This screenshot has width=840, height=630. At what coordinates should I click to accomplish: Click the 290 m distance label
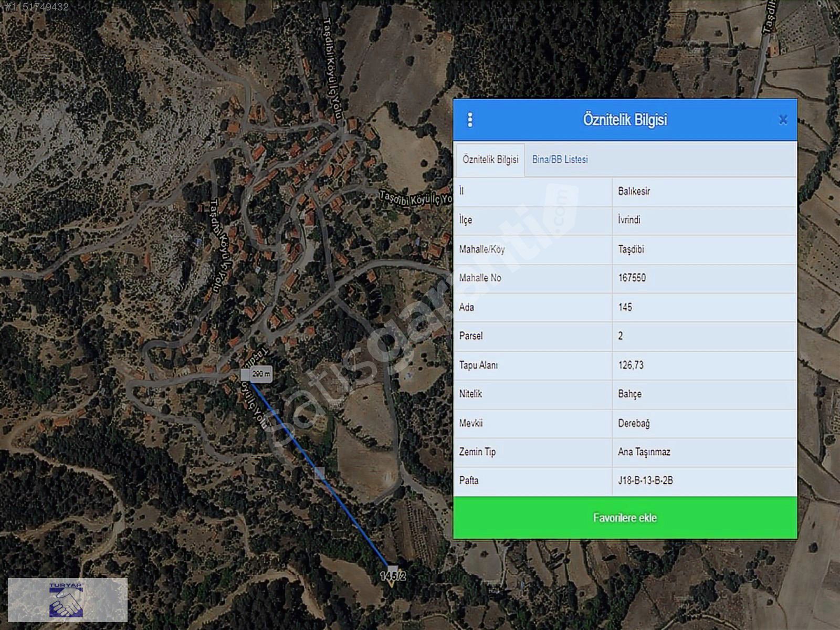261,374
